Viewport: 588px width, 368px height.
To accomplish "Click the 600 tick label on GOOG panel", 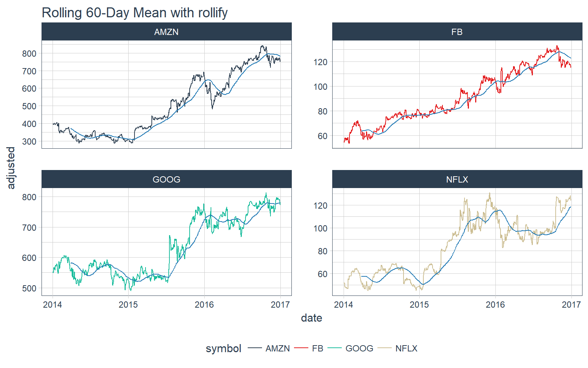I will [29, 258].
